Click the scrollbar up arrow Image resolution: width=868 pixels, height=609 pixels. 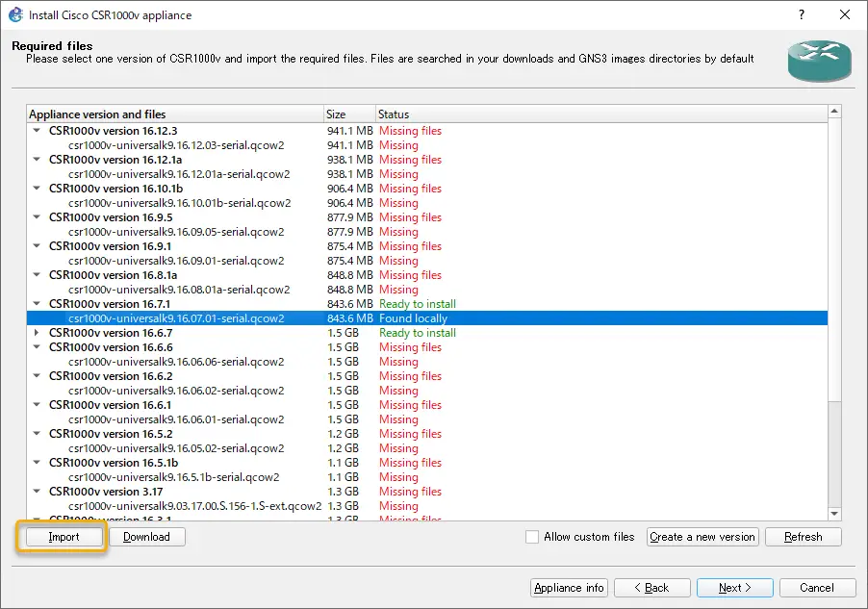point(834,112)
